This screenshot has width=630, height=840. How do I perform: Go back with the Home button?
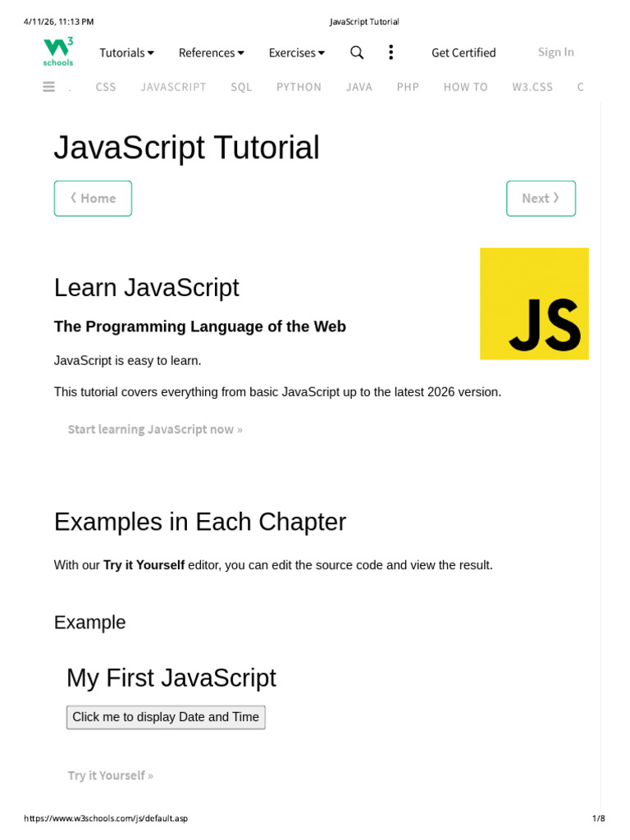(93, 199)
